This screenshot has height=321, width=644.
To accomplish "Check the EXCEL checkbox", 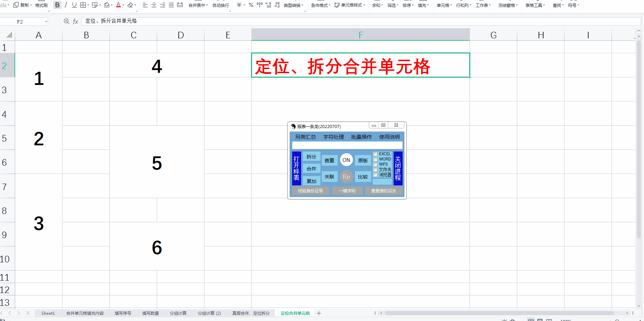I will coord(375,154).
